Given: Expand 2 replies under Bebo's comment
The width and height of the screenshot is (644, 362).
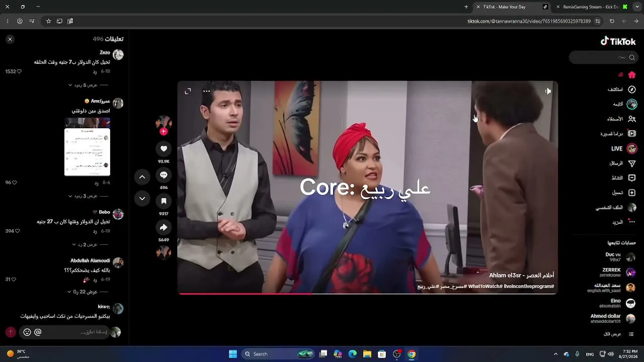Looking at the screenshot, I should 90,244.
